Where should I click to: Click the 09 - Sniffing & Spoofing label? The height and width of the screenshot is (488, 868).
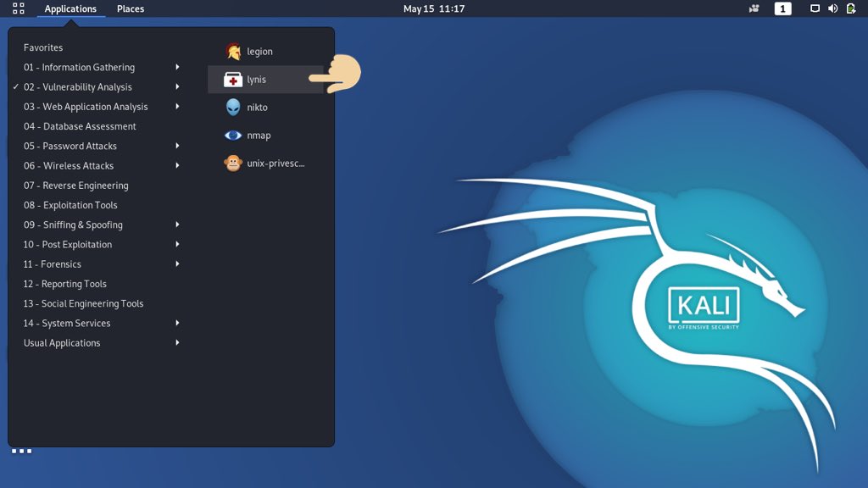tap(73, 225)
